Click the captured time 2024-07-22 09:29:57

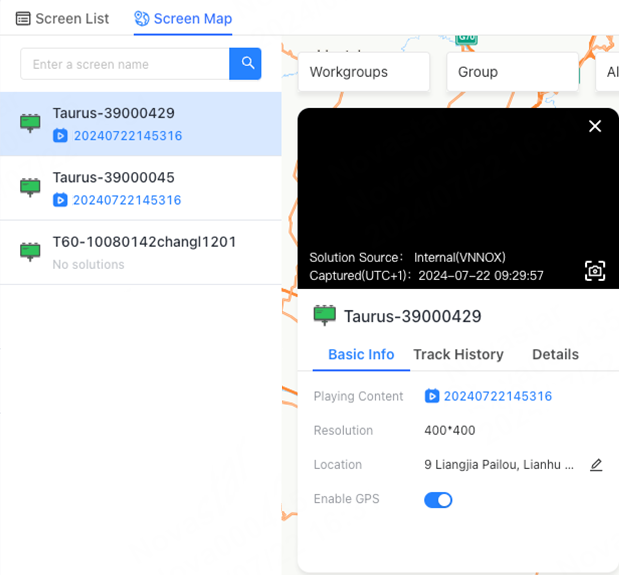481,275
